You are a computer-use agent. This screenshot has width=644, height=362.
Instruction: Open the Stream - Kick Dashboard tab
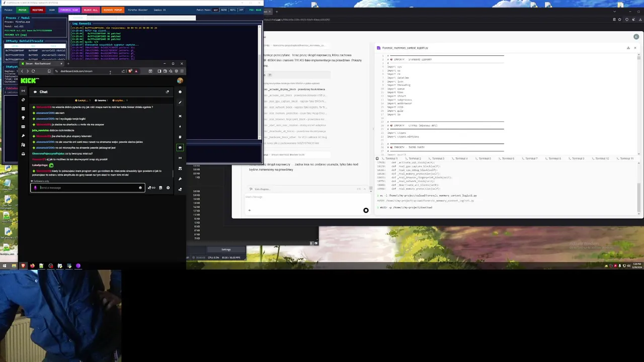point(42,63)
